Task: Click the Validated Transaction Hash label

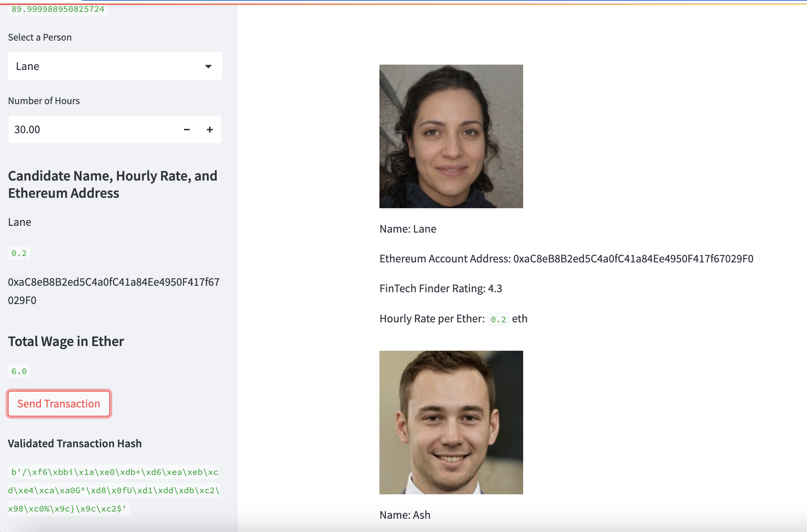Action: [x=74, y=444]
